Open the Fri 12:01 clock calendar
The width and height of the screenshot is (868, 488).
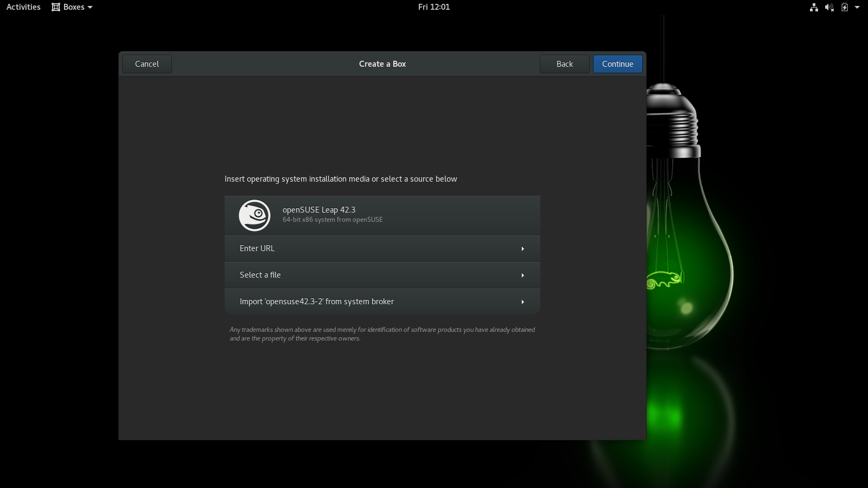pyautogui.click(x=433, y=7)
